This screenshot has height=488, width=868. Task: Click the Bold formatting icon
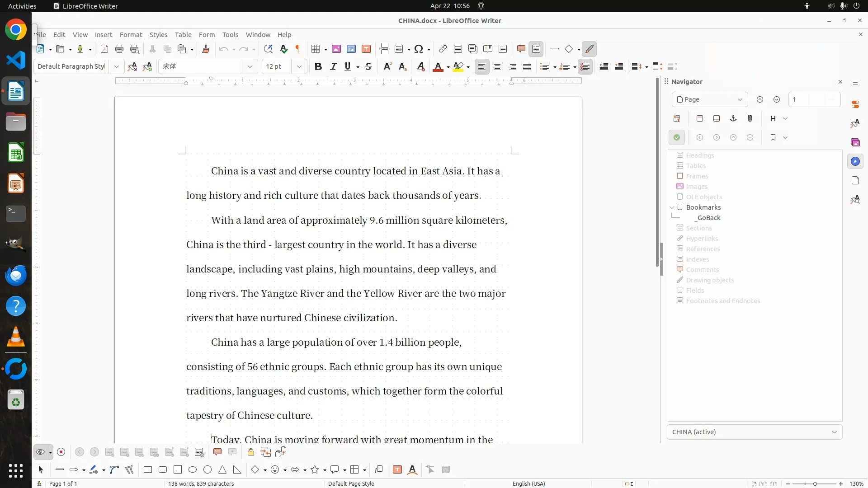(x=318, y=66)
